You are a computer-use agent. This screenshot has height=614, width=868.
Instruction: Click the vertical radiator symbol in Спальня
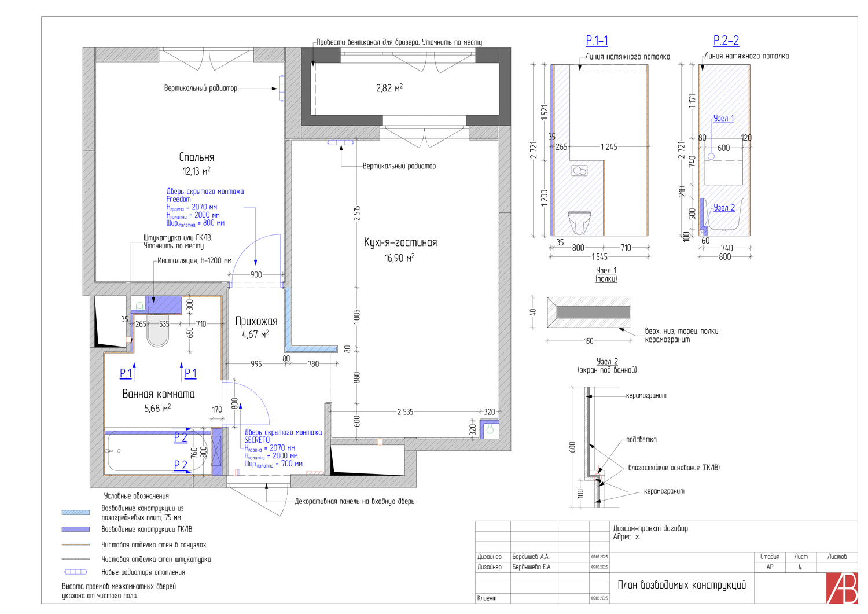[x=282, y=88]
